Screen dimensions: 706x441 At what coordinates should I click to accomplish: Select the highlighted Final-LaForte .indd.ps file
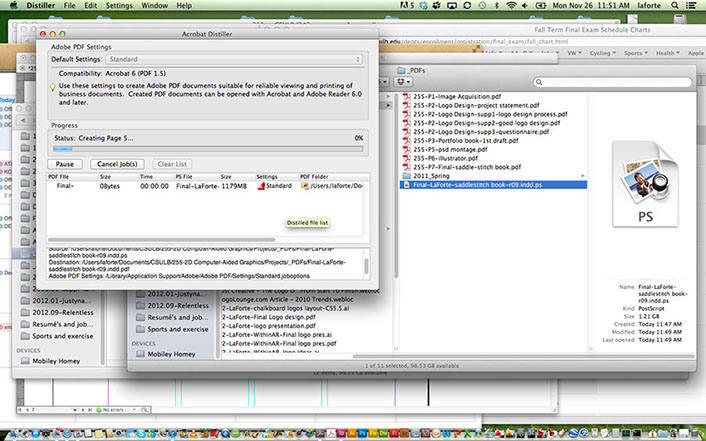493,185
